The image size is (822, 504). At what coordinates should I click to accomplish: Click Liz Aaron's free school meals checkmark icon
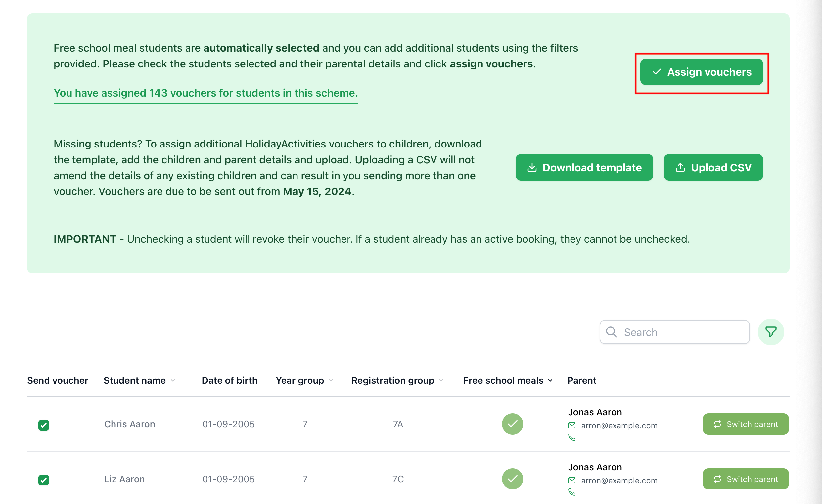click(x=512, y=479)
